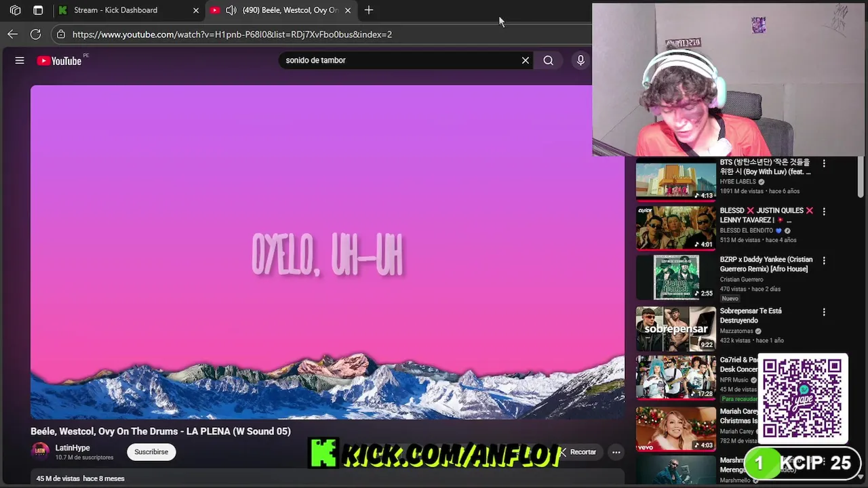Click 'BZRP x Daddy Yankee' video title

pos(766,264)
